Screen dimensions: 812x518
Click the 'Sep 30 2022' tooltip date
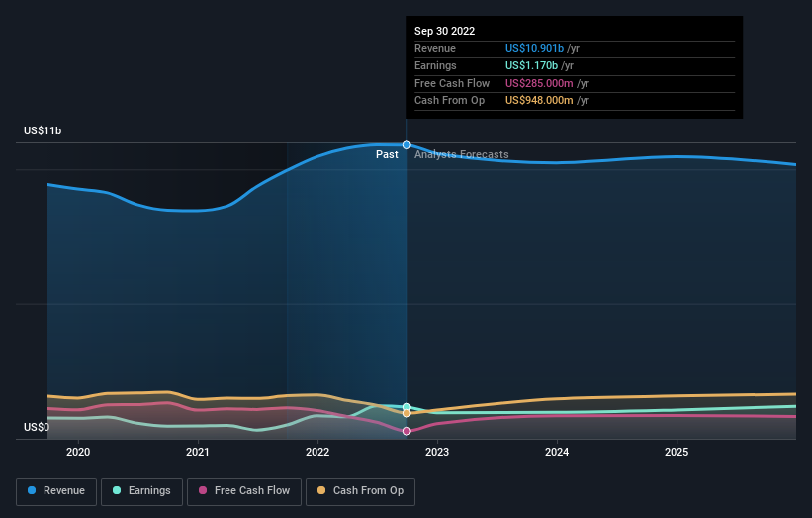444,31
